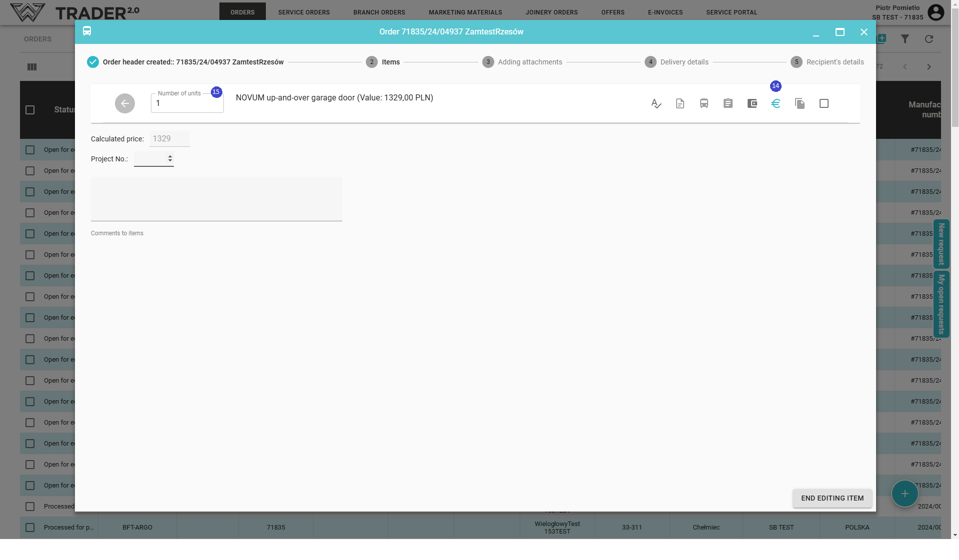Open the document icon in item toolbar
The width and height of the screenshot is (959, 560).
coord(680,103)
